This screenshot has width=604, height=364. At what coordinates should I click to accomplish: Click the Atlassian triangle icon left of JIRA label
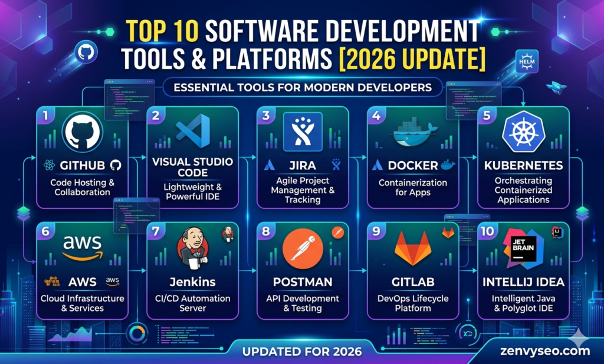[269, 165]
